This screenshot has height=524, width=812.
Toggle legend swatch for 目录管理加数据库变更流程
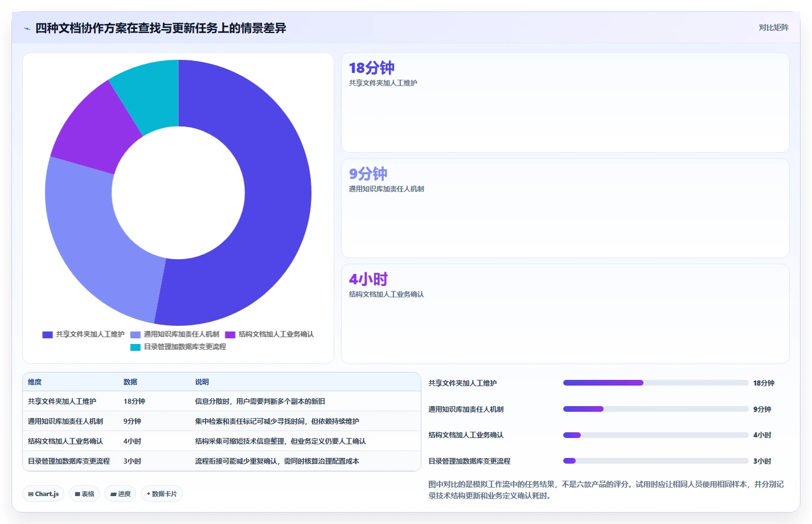click(x=136, y=347)
